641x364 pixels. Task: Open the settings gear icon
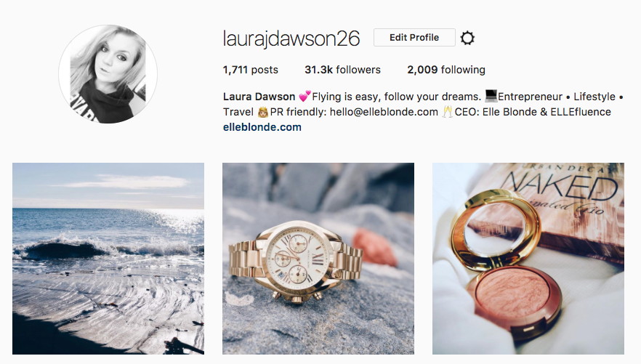pyautogui.click(x=467, y=38)
